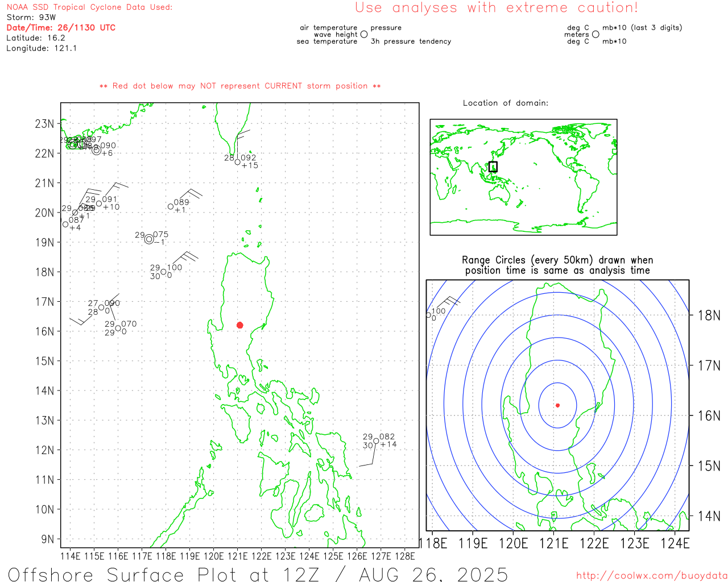Click the black domain box on the world map
The image size is (728, 582).
(x=493, y=167)
